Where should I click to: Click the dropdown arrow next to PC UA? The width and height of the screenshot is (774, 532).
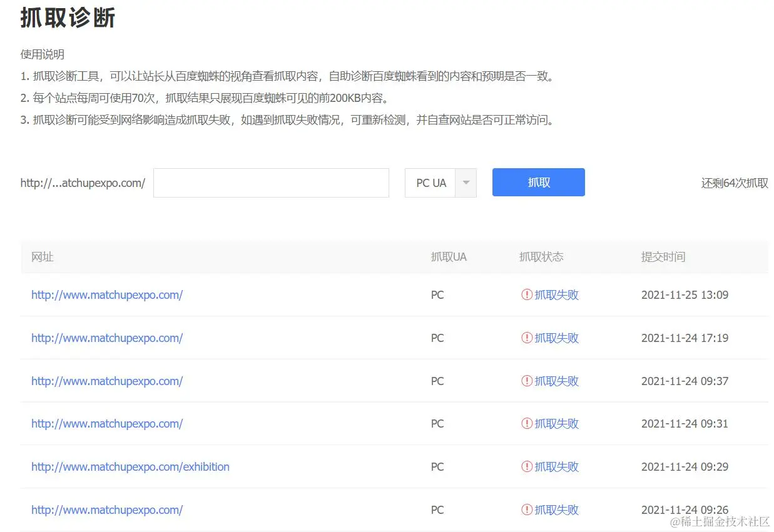466,183
